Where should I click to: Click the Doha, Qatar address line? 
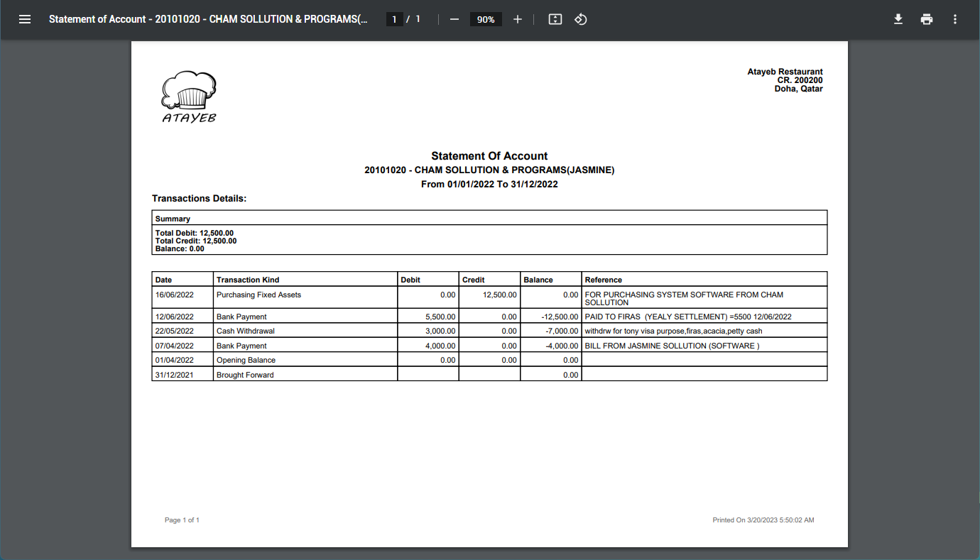[798, 89]
